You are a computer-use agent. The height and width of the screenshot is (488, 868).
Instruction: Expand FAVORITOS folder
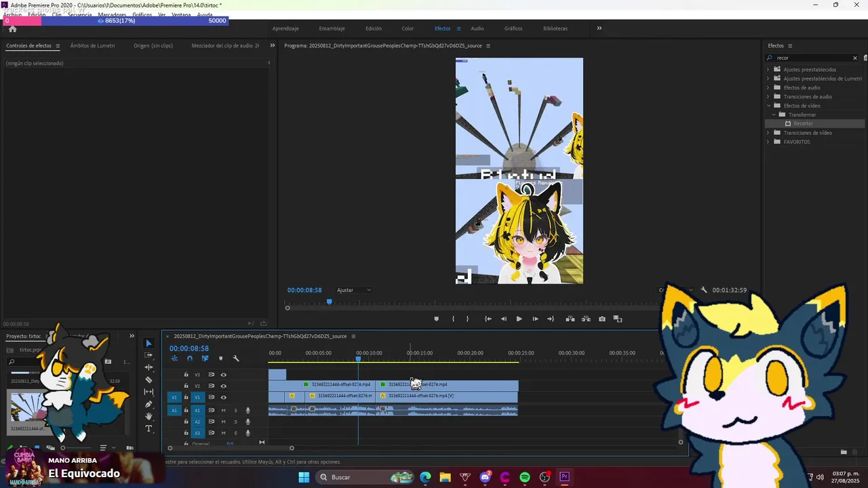[x=768, y=142]
